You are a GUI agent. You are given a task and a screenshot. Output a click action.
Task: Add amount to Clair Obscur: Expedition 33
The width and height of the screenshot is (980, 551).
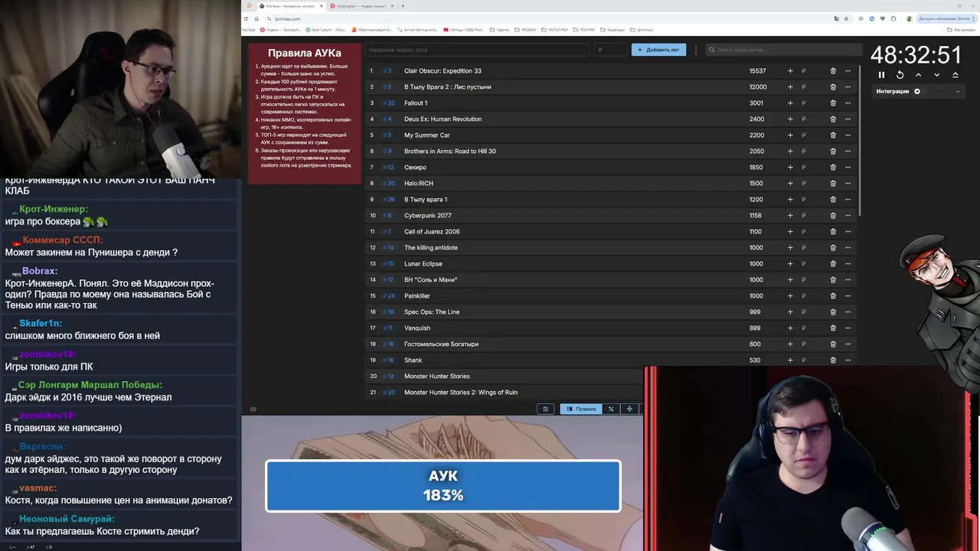[x=790, y=71]
